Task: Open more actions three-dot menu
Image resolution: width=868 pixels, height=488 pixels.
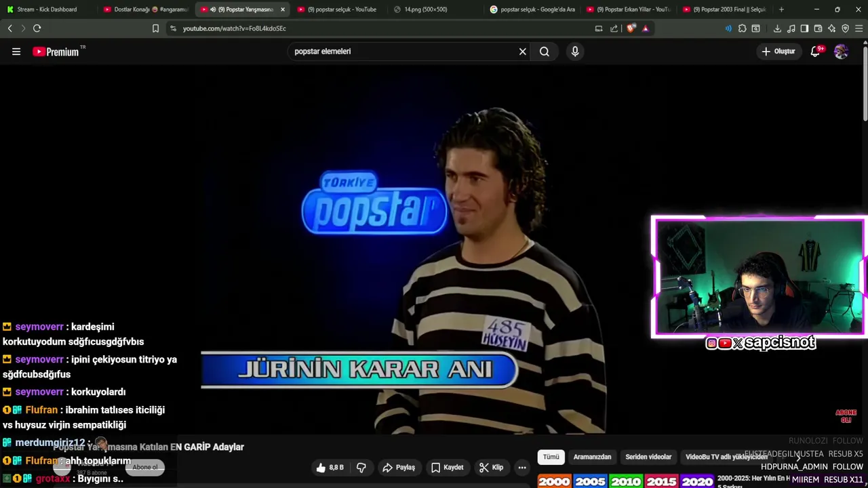Action: pyautogui.click(x=522, y=468)
